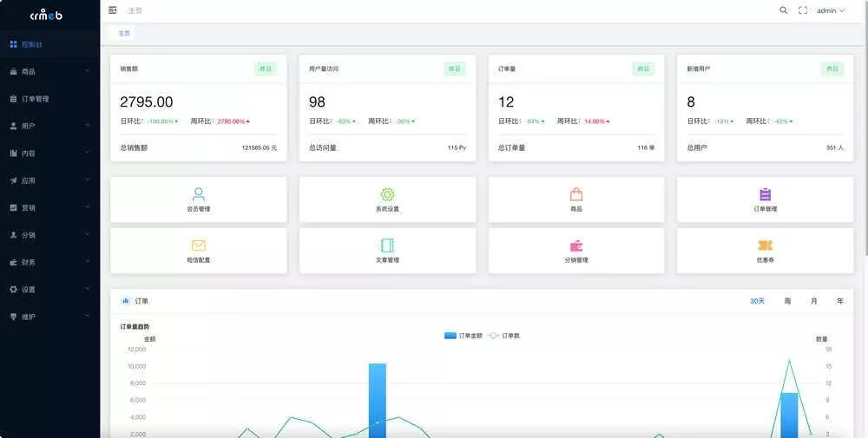The height and width of the screenshot is (438, 868).
Task: Switch order chart to 周 view
Action: pos(787,301)
